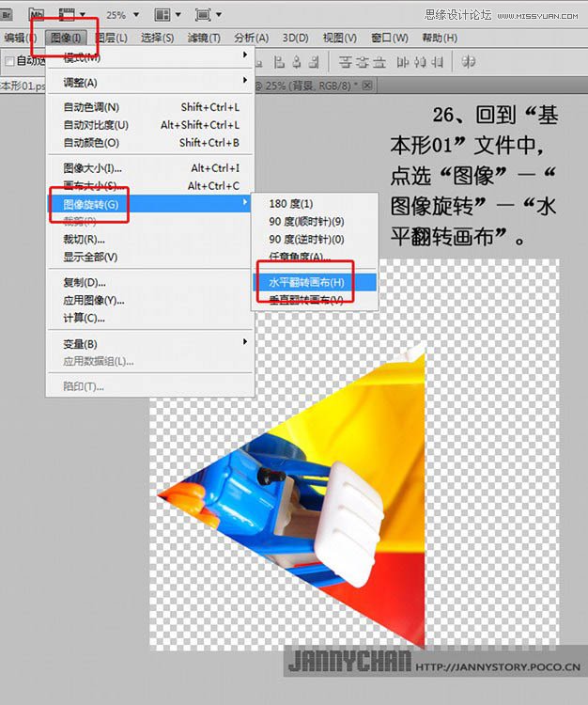588x705 pixels.
Task: Choose 变量(B) menu entry
Action: point(150,344)
